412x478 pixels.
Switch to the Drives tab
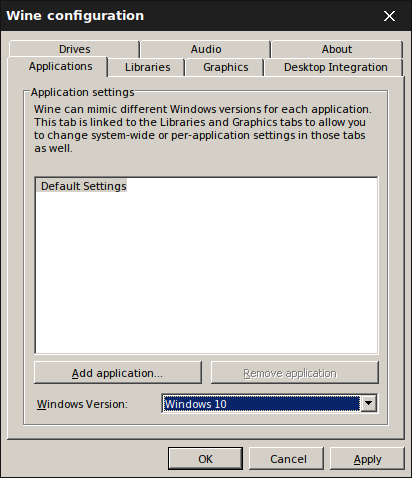click(x=74, y=49)
